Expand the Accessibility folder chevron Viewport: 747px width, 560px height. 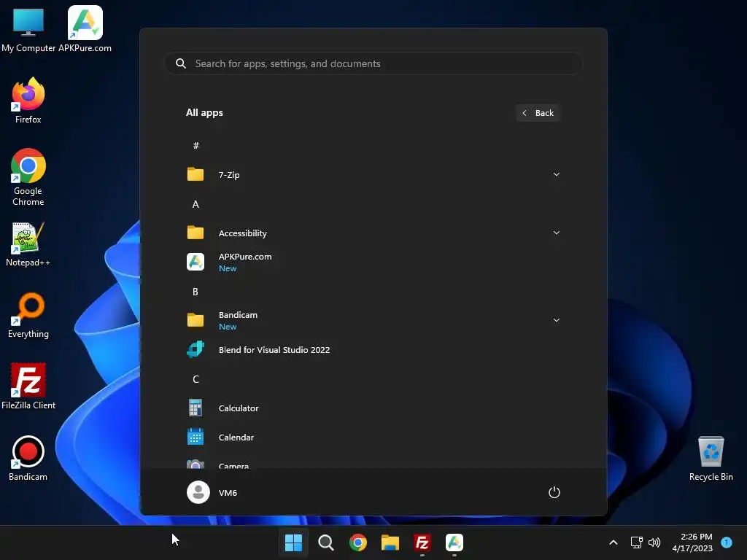tap(557, 233)
